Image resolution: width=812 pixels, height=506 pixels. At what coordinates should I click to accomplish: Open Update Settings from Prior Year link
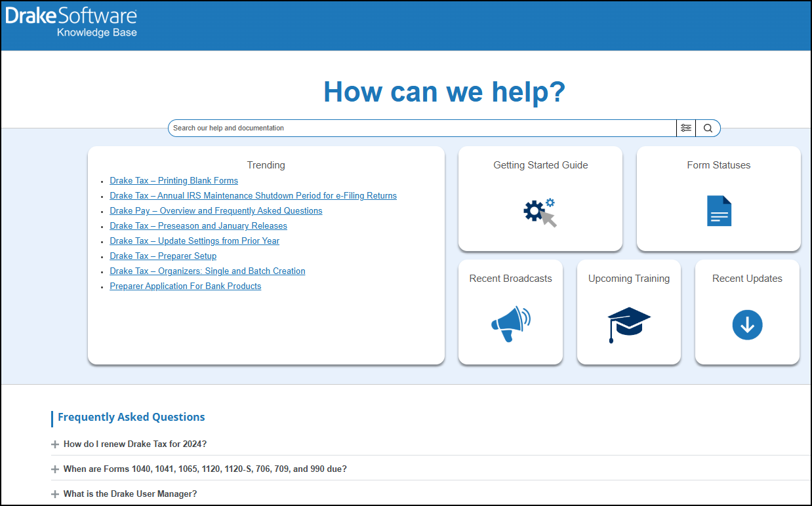coord(194,241)
